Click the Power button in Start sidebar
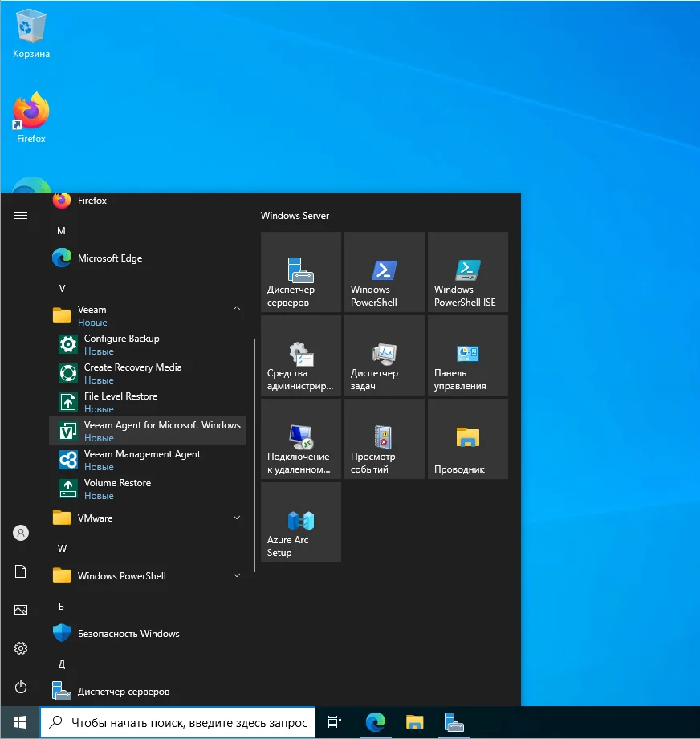The height and width of the screenshot is (739, 700). [21, 687]
